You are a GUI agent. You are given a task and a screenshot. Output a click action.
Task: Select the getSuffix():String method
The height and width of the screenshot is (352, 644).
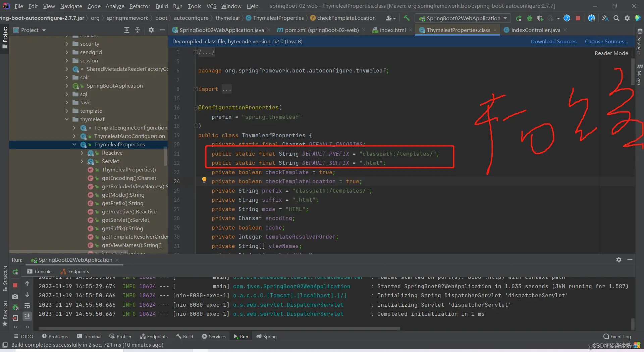click(x=122, y=228)
